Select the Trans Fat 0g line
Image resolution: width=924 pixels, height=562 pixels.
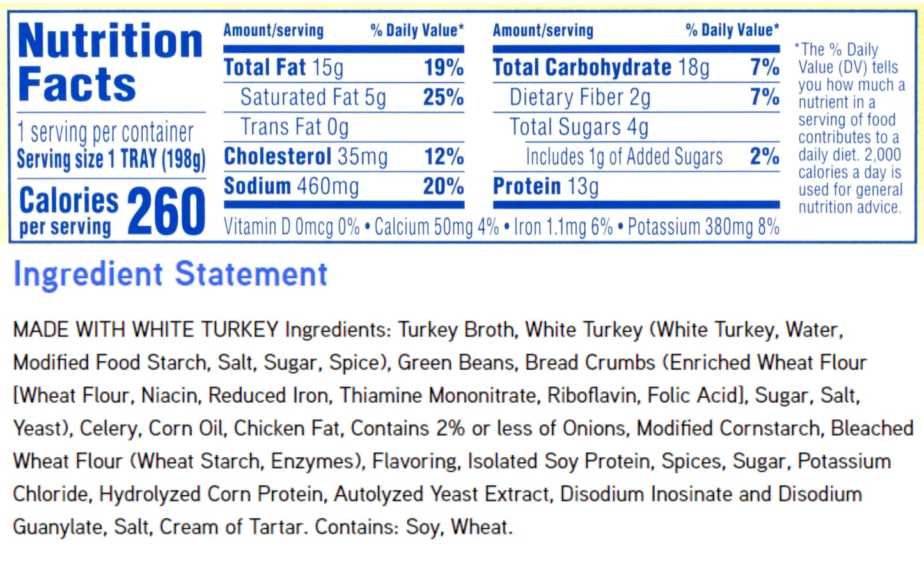[295, 127]
